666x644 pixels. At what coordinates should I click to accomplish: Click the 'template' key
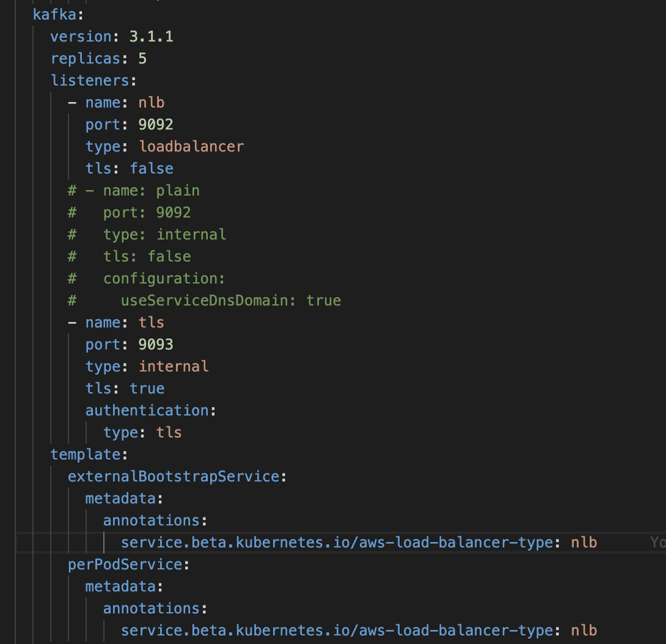tap(86, 455)
